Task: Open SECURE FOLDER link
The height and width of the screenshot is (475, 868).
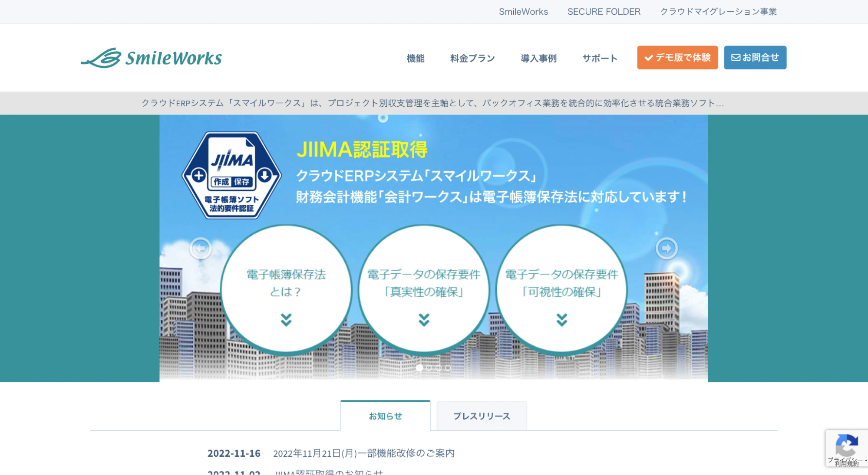Action: coord(604,12)
